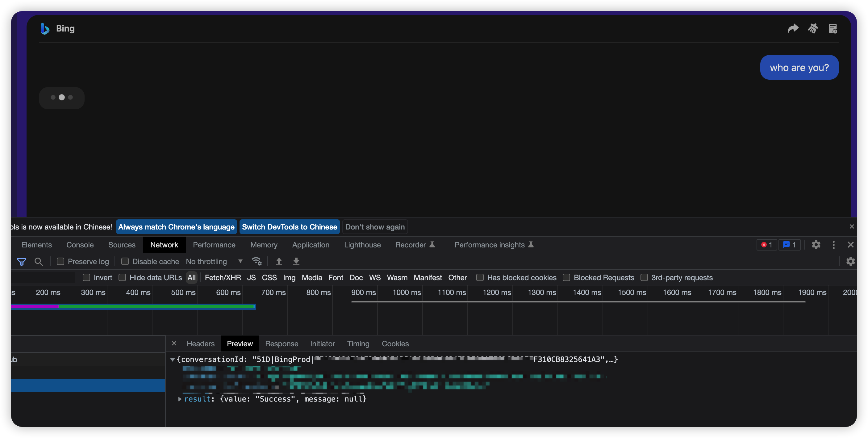The height and width of the screenshot is (438, 868).
Task: Expand the result object in Preview
Action: pos(180,399)
